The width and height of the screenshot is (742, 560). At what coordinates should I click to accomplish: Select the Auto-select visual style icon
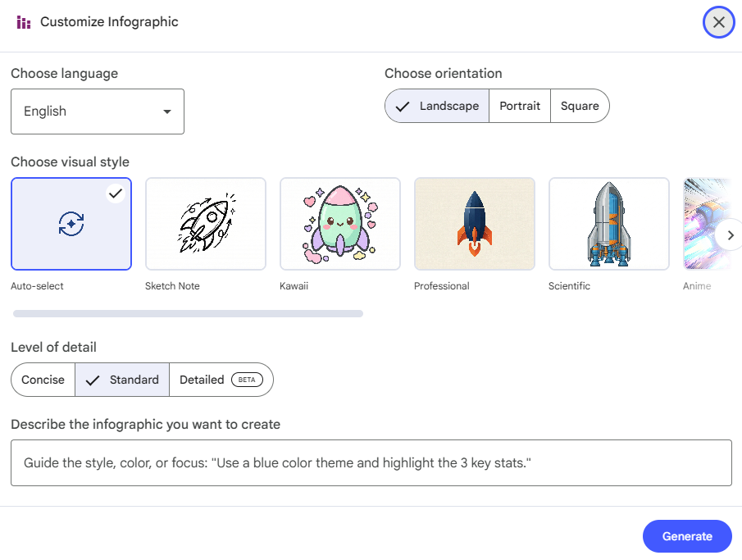coord(71,223)
